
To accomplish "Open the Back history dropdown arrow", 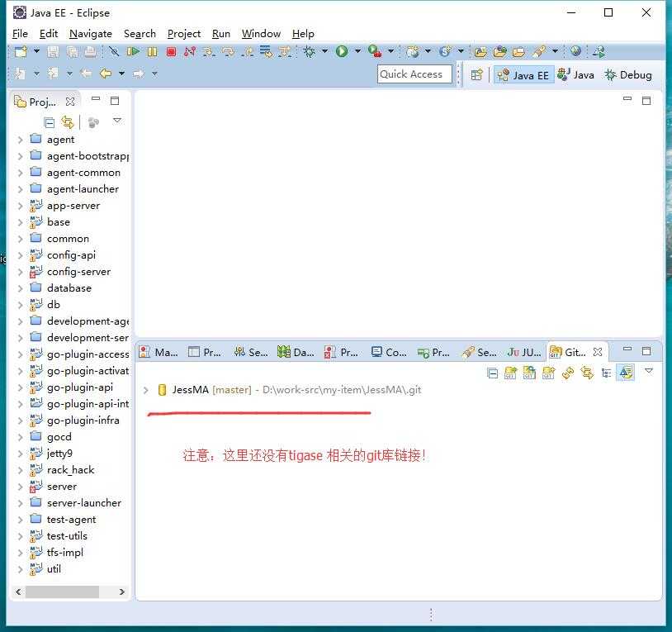I will point(121,74).
